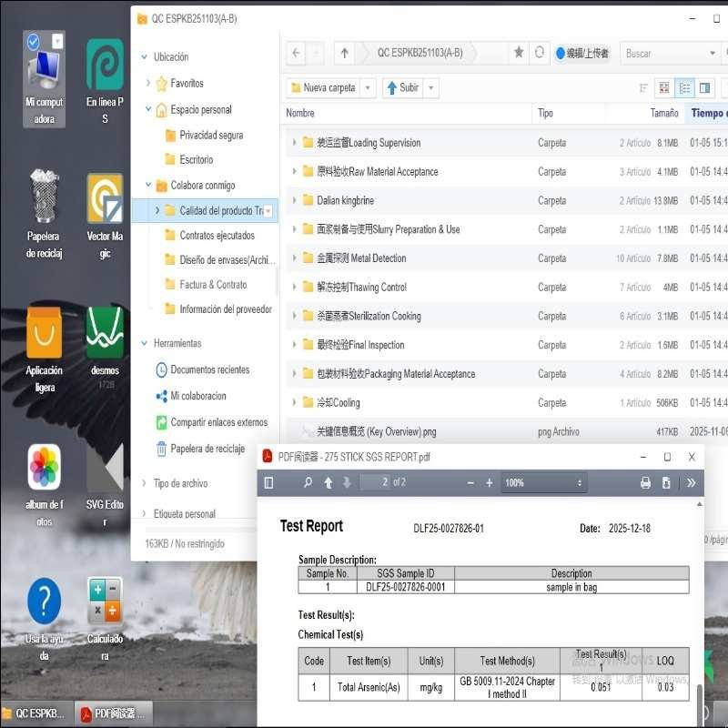Expand the Nueva carpeta dropdown arrow
Viewport: 728px width, 728px height.
pos(369,87)
